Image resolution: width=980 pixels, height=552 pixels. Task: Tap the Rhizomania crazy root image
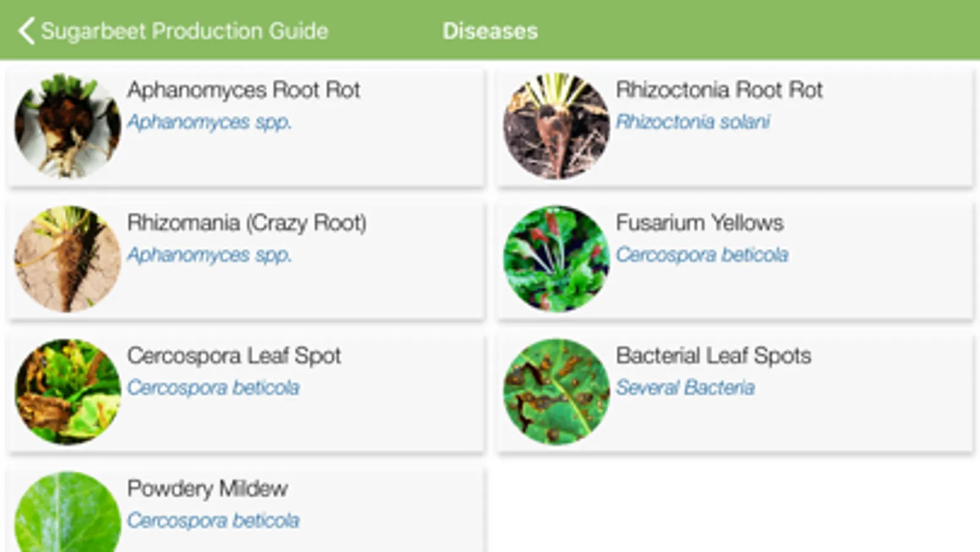(x=67, y=259)
